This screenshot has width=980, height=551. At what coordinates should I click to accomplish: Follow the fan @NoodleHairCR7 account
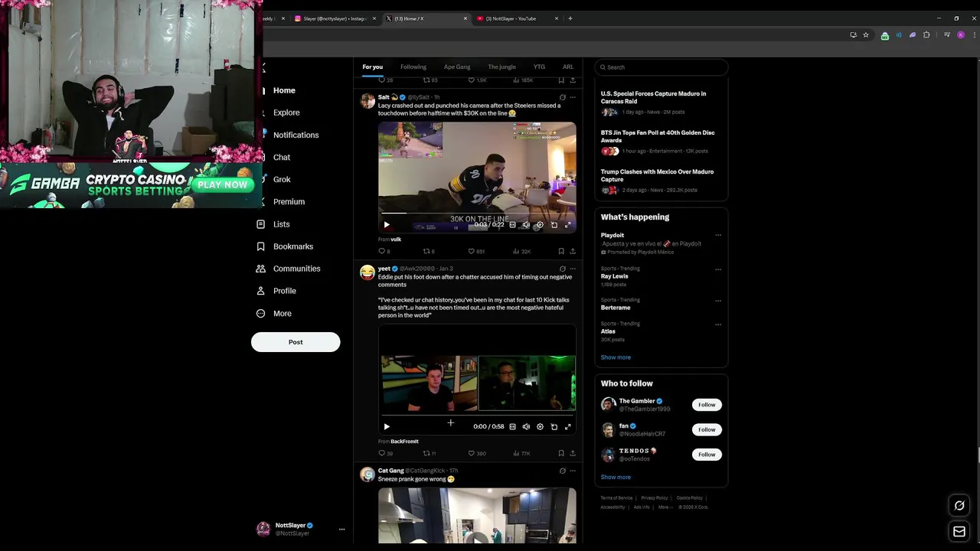[707, 430]
